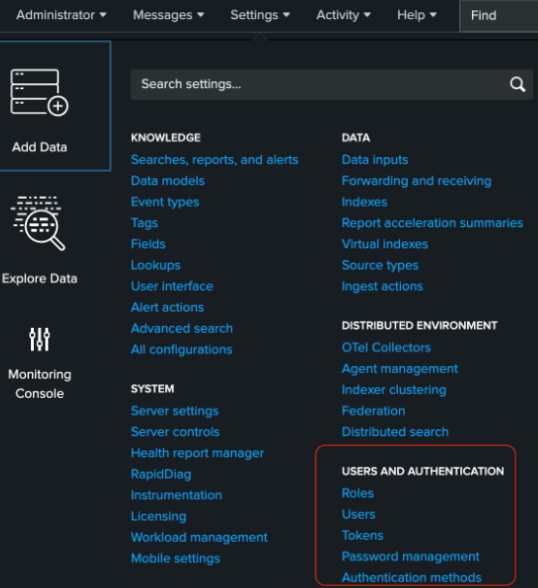Open the Activity dropdown menu
Viewport: 538px width, 588px height.
point(343,15)
